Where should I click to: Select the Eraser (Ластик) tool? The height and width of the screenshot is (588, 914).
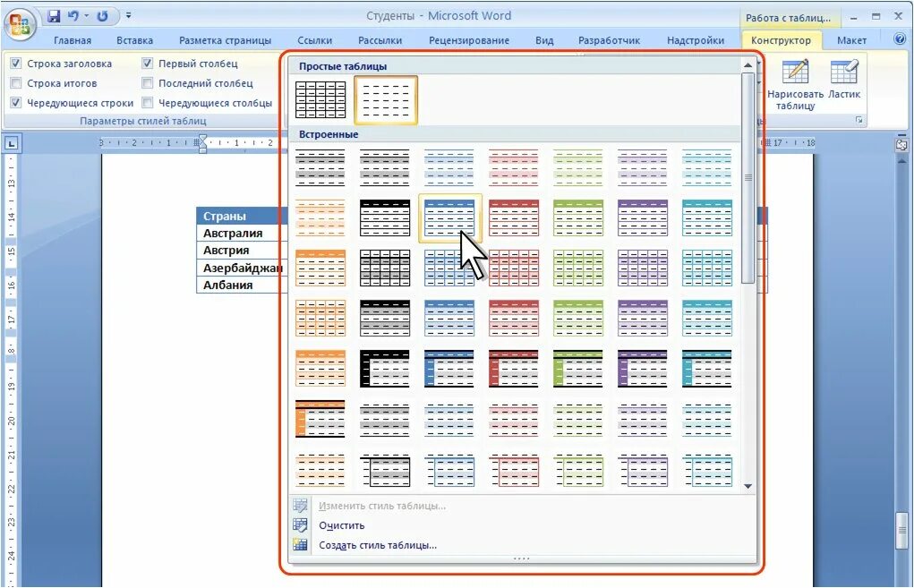click(x=844, y=79)
